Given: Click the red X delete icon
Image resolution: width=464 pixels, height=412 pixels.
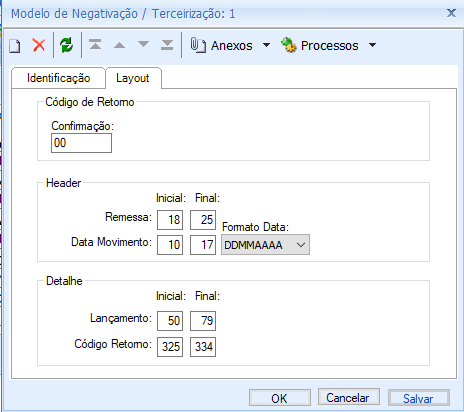Looking at the screenshot, I should pyautogui.click(x=39, y=45).
